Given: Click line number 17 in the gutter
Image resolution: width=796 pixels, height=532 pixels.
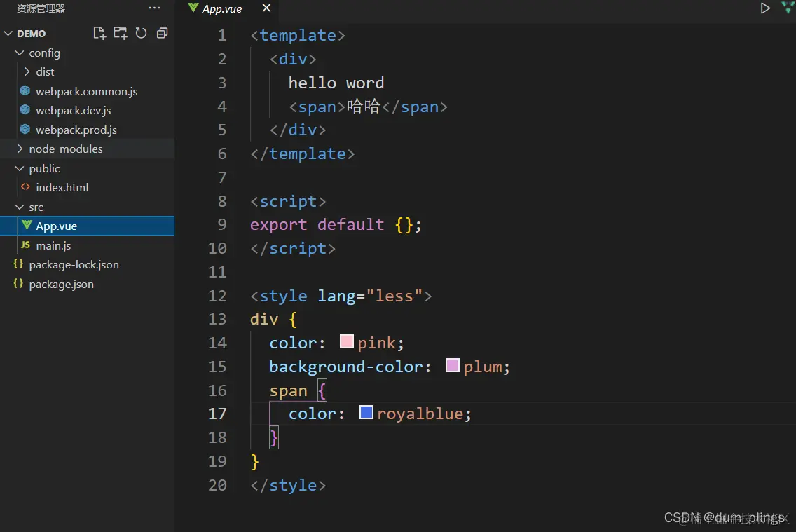Looking at the screenshot, I should 217,414.
